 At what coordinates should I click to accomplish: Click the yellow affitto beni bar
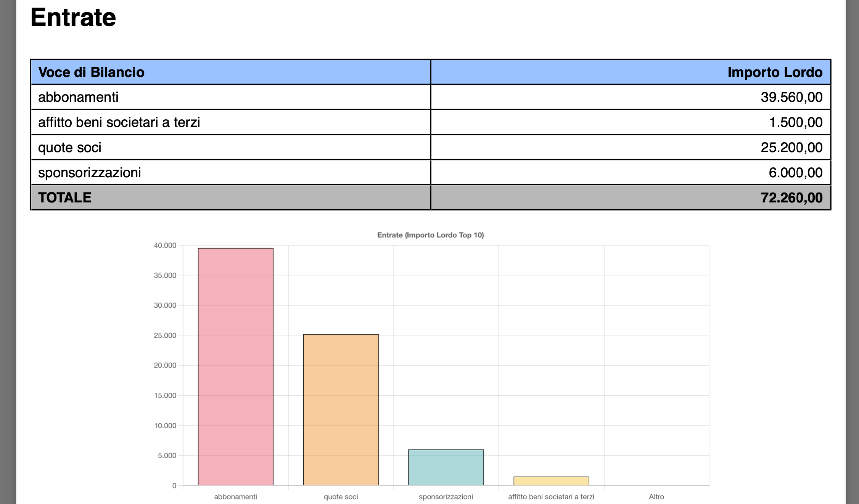pyautogui.click(x=551, y=481)
